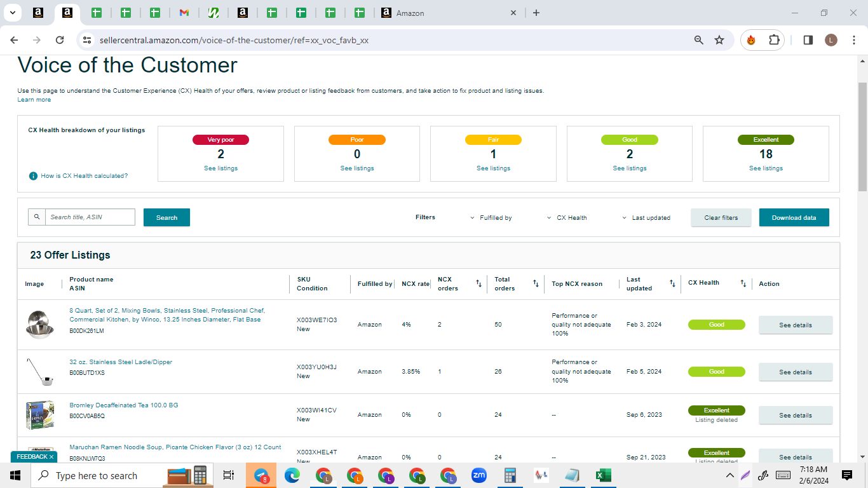
Task: See listings under Fair
Action: [x=494, y=168]
